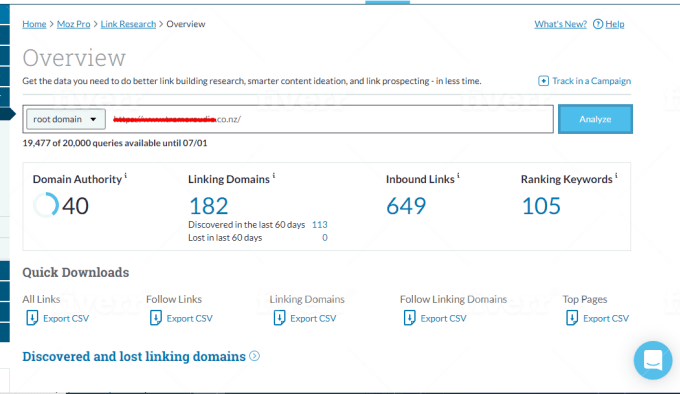Click into the URL input field
680x394 pixels.
click(330, 119)
